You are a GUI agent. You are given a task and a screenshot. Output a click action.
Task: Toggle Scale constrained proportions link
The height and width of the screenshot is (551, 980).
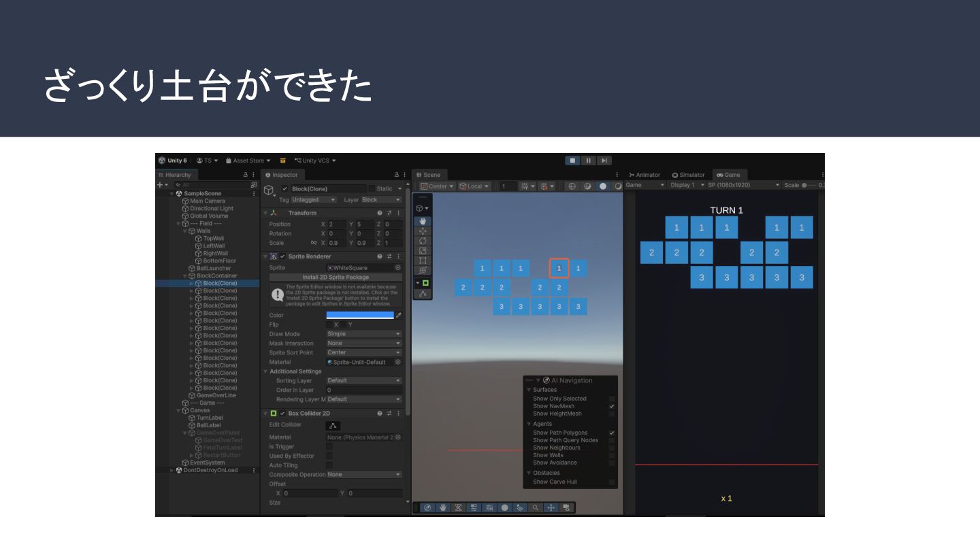coord(314,243)
